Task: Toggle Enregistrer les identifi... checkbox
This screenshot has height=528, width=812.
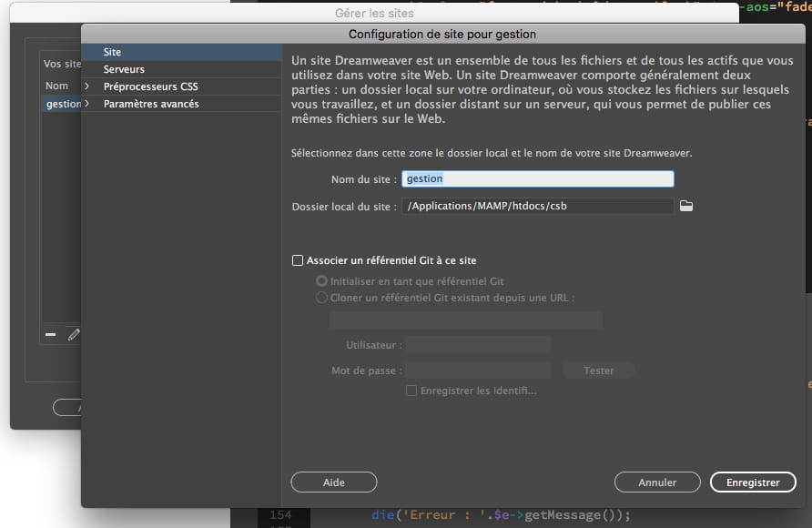Action: click(411, 391)
